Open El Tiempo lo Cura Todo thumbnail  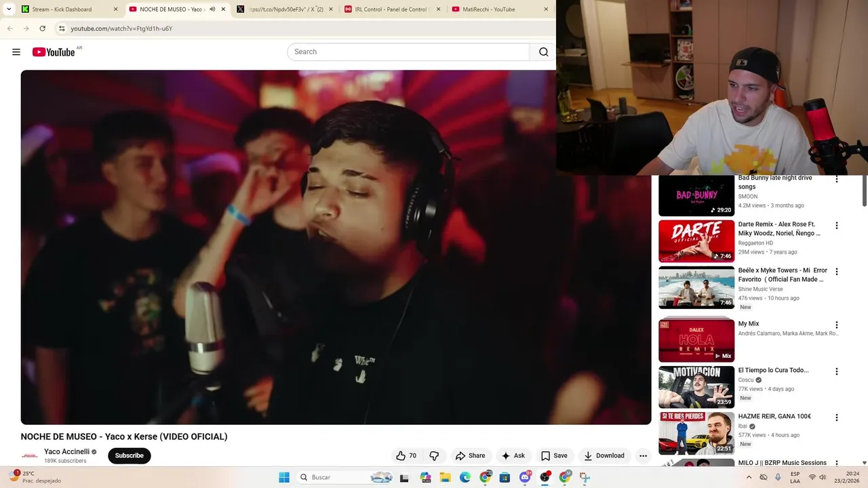696,387
